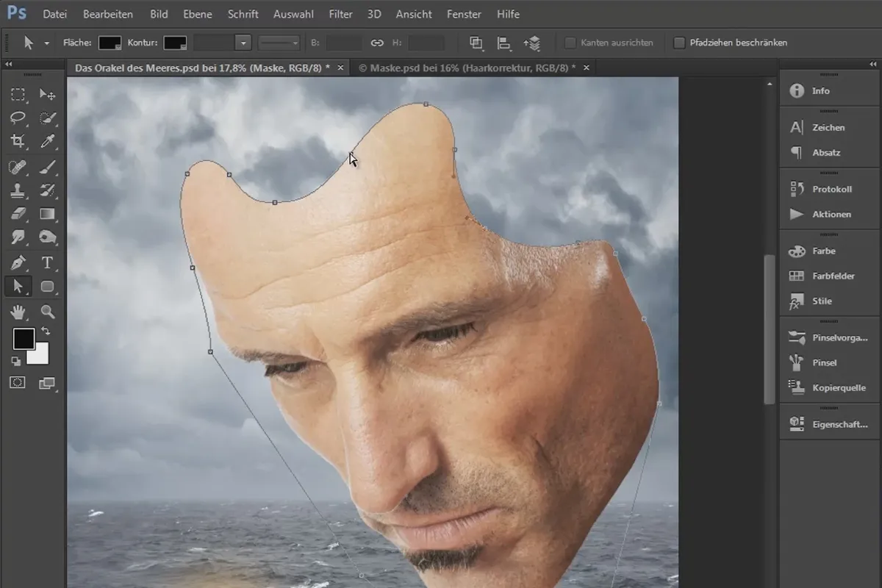Pick the Lasso tool
Image resolution: width=882 pixels, height=588 pixels.
pyautogui.click(x=18, y=118)
